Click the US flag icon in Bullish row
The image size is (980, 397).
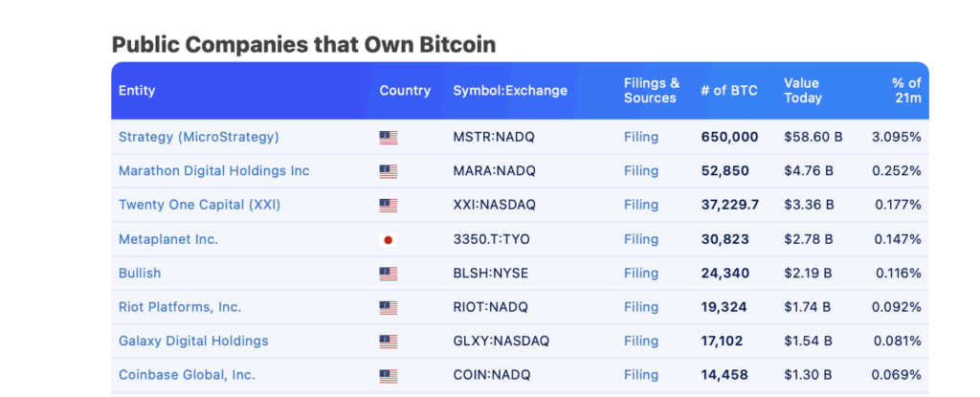click(x=389, y=274)
